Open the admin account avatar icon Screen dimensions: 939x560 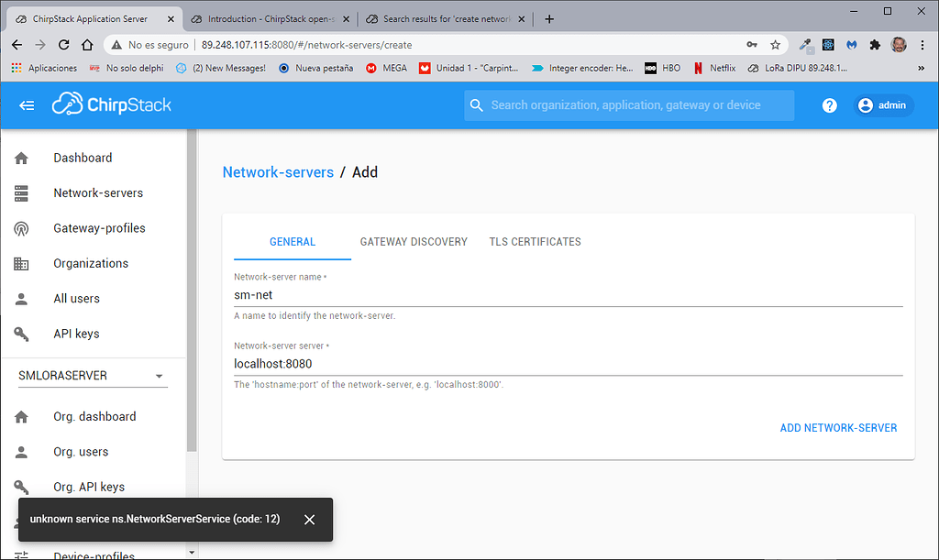tap(864, 104)
